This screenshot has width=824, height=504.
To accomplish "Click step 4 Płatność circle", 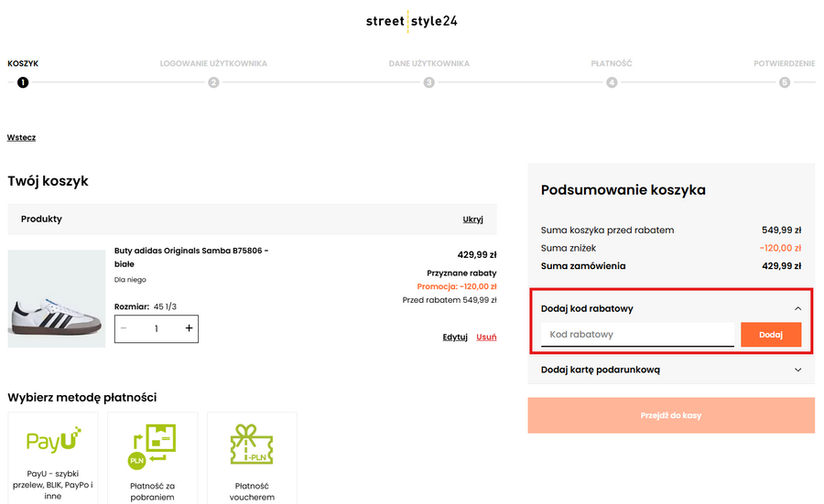I will click(612, 82).
